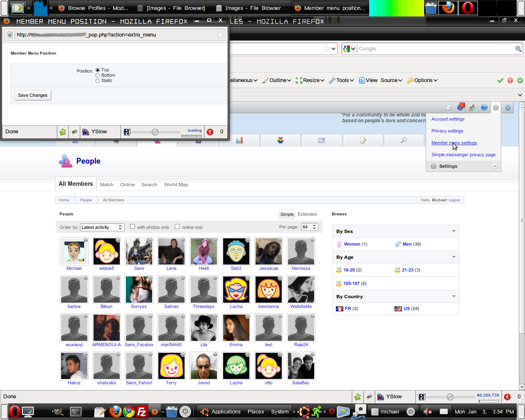Screen dimensions: 525x420
Task: Bookmark popup page with star icon
Action: (220, 35)
